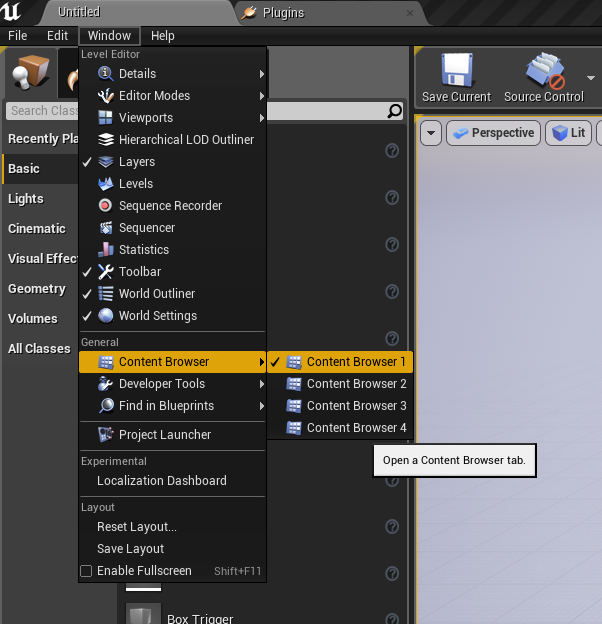602x624 pixels.
Task: Open the Levels panel
Action: point(172,183)
